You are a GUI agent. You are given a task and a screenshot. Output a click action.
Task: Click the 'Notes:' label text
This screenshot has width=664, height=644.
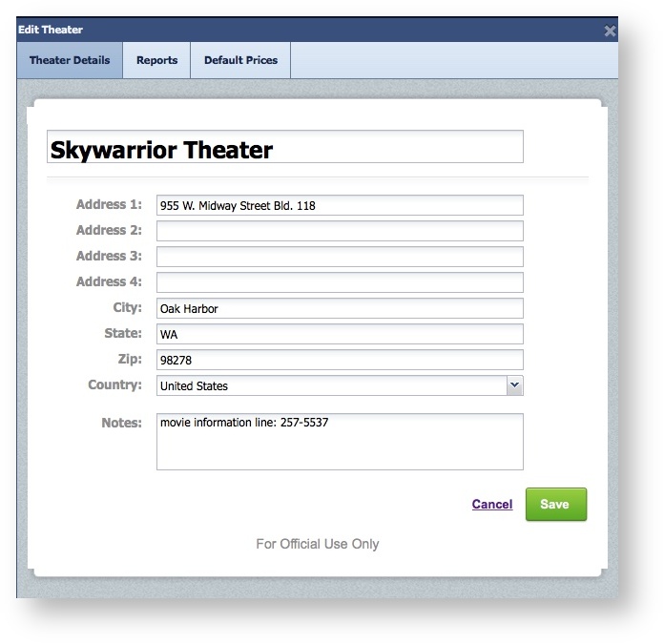(x=121, y=423)
